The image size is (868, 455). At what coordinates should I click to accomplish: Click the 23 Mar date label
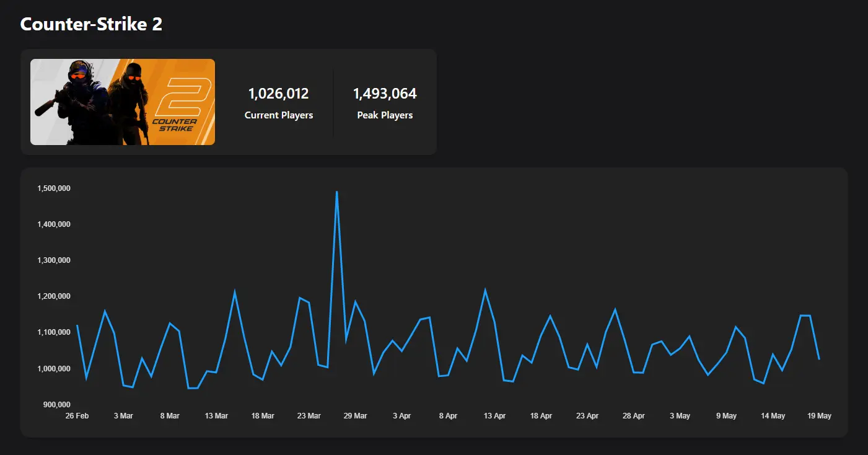[x=309, y=416]
